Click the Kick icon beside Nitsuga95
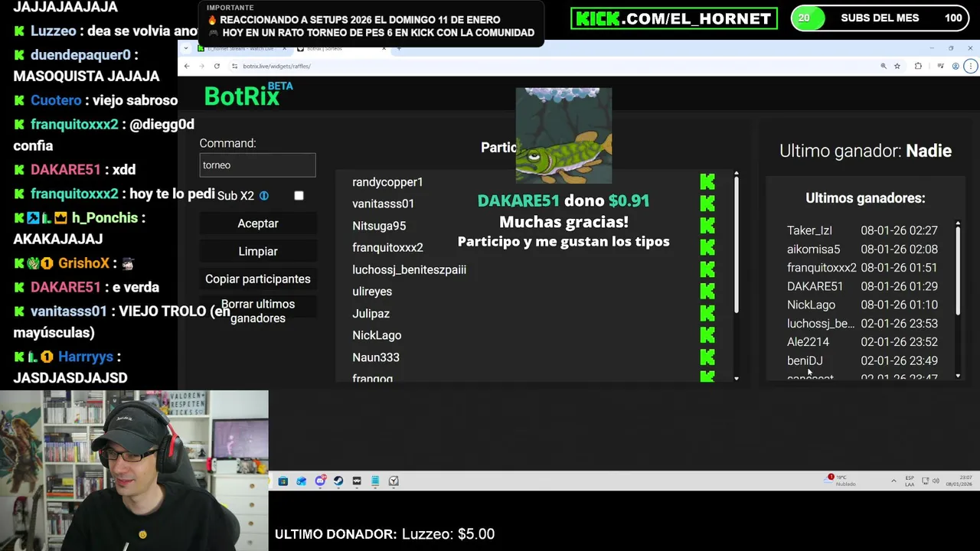 [x=707, y=226]
